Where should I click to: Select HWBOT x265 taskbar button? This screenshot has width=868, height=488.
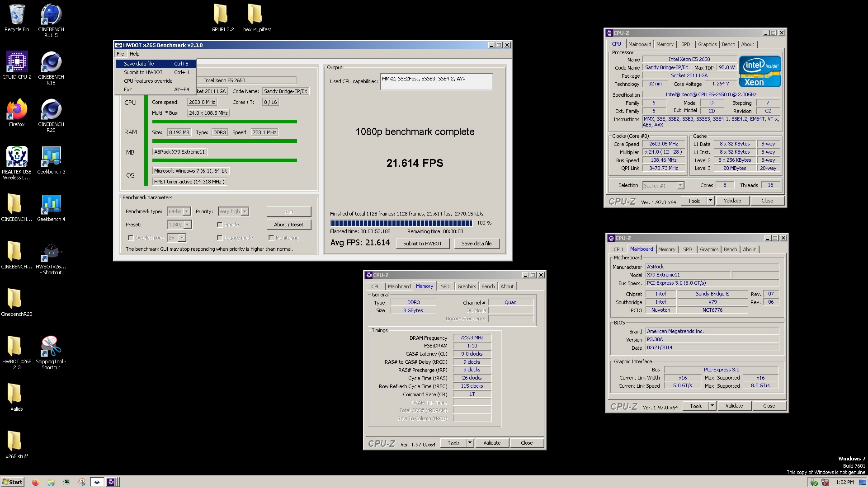(x=97, y=482)
